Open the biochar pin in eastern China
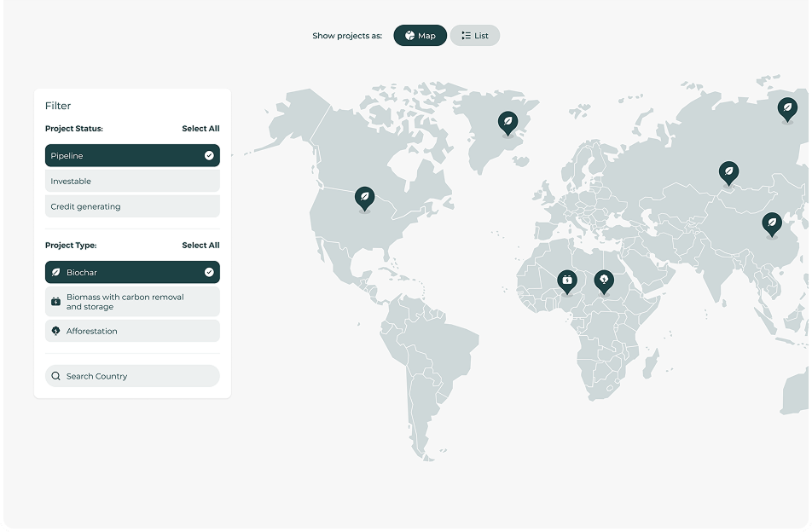812x532 pixels. tap(772, 223)
